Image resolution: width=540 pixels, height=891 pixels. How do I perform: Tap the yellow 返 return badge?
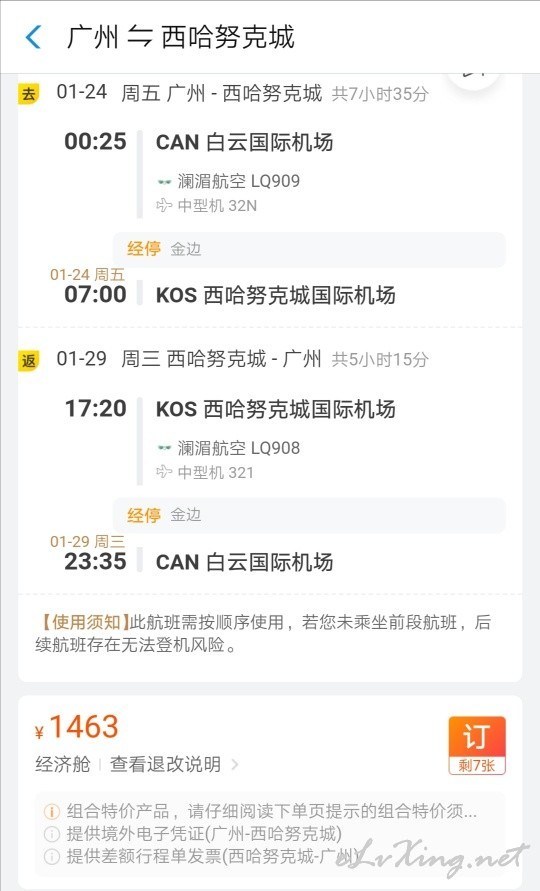[x=28, y=360]
